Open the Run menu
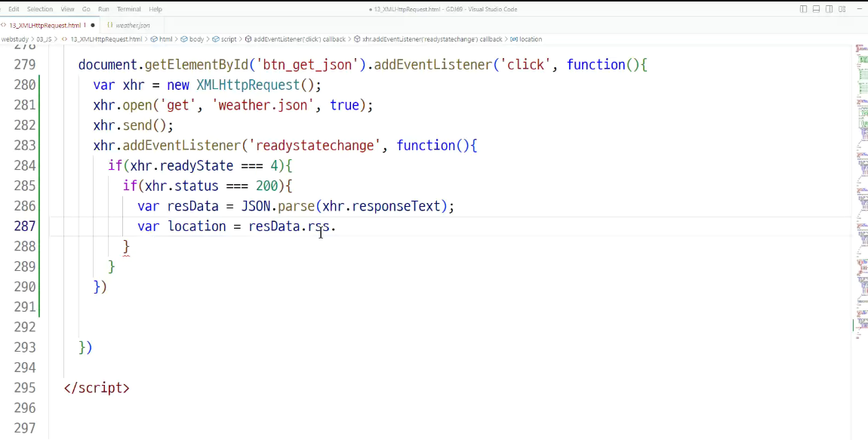Screen dimensions: 868x440 tap(103, 9)
